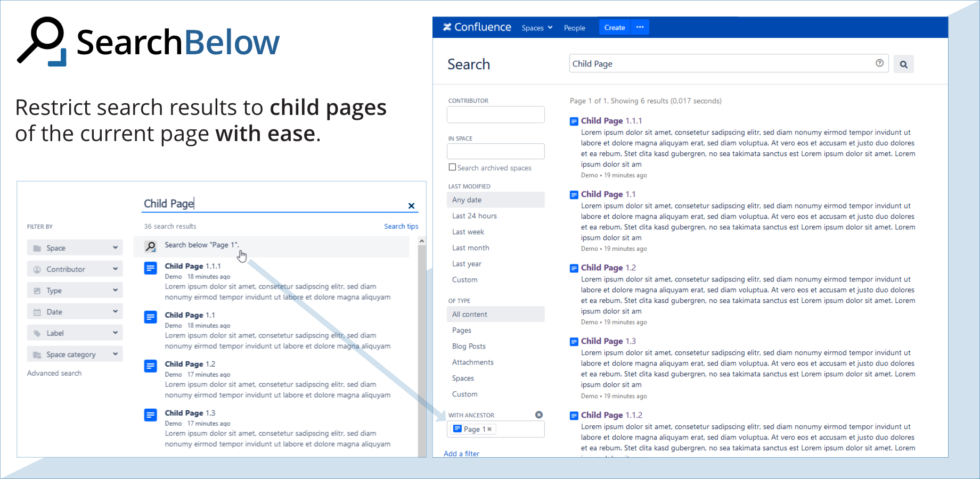
Task: Open Child Page 1.1.2 result link
Action: 611,415
